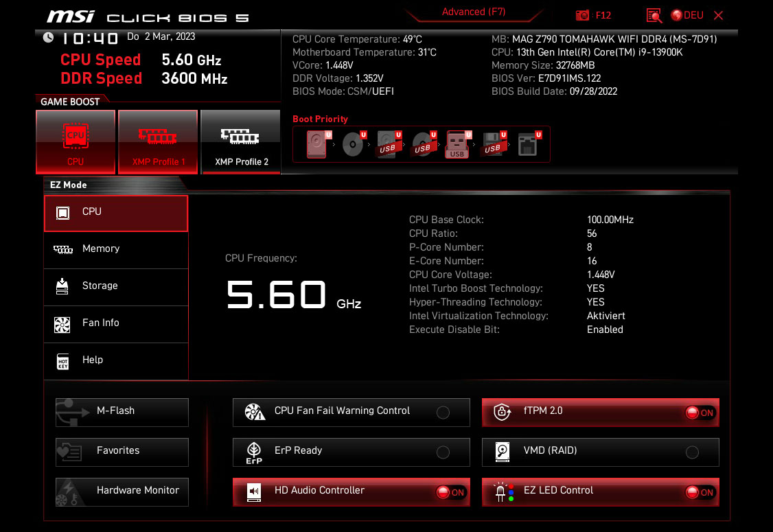
Task: Click the time display 10:40
Action: 90,38
